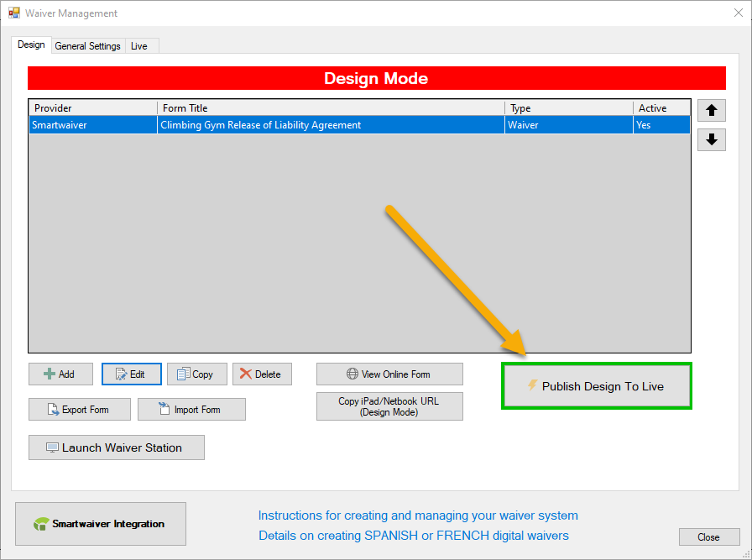
Task: Sort by the Type column header
Action: click(x=569, y=108)
